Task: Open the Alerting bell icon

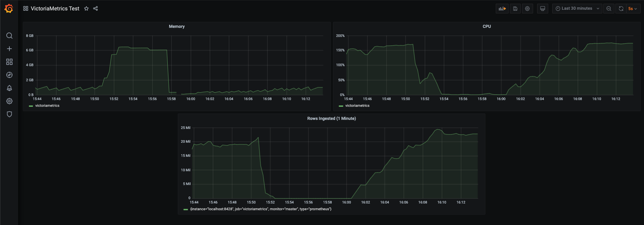Action: (9, 88)
